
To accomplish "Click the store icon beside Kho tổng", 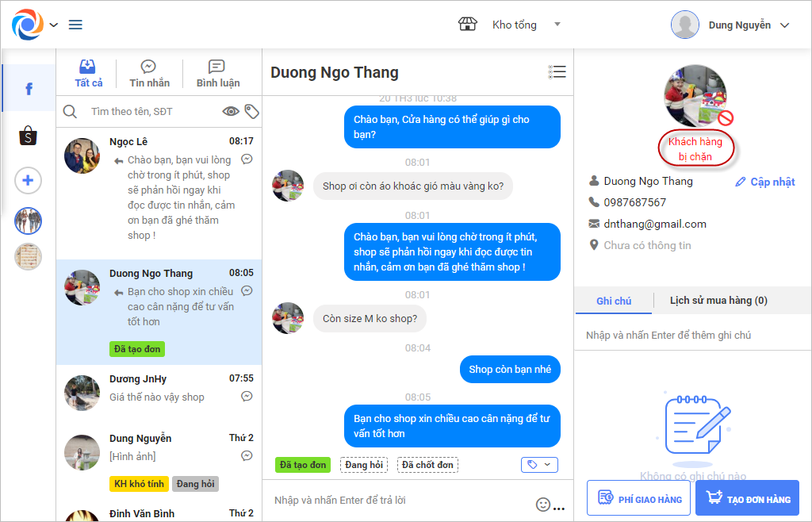I will click(468, 24).
